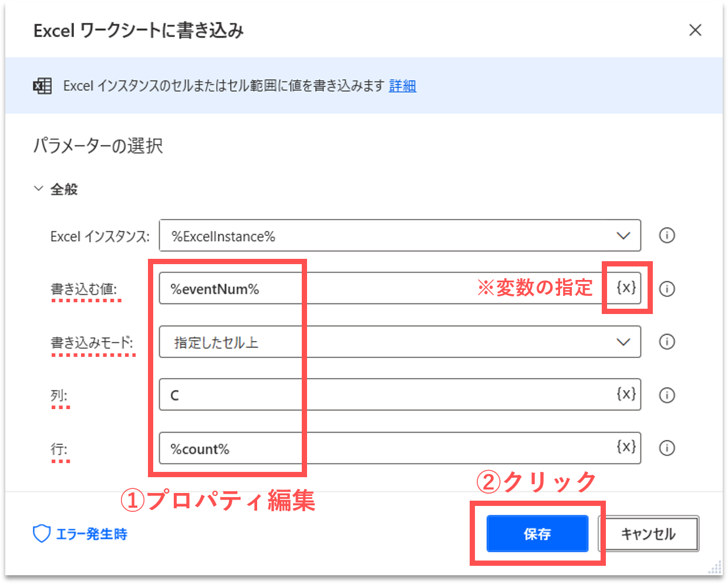Click the キャンセル button
Viewport: 728px width, 584px height.
[x=648, y=534]
